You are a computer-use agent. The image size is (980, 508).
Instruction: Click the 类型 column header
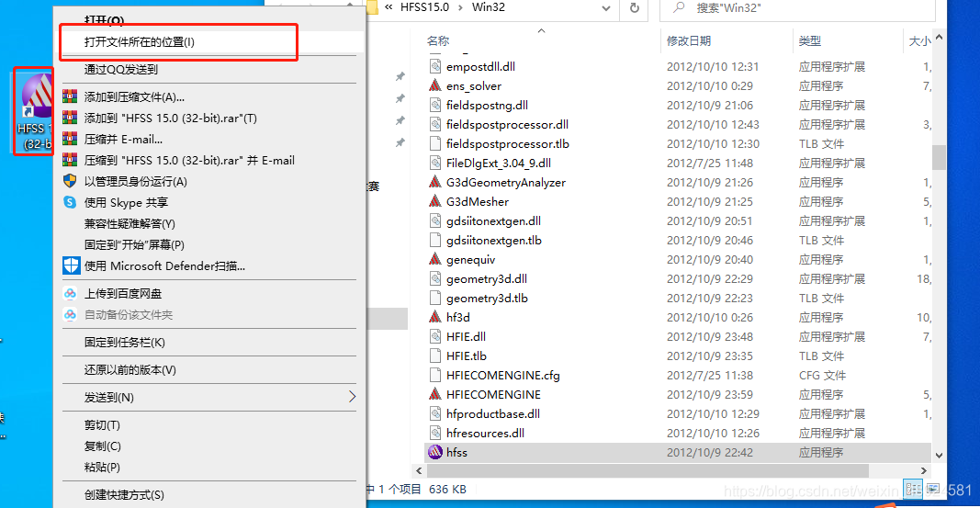pyautogui.click(x=810, y=41)
